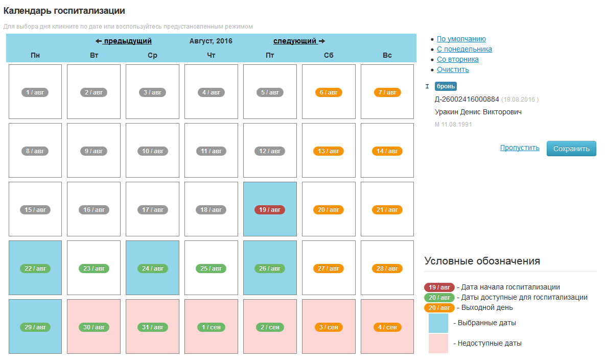Click the patient name Уракин Денис Викторович

[x=478, y=112]
